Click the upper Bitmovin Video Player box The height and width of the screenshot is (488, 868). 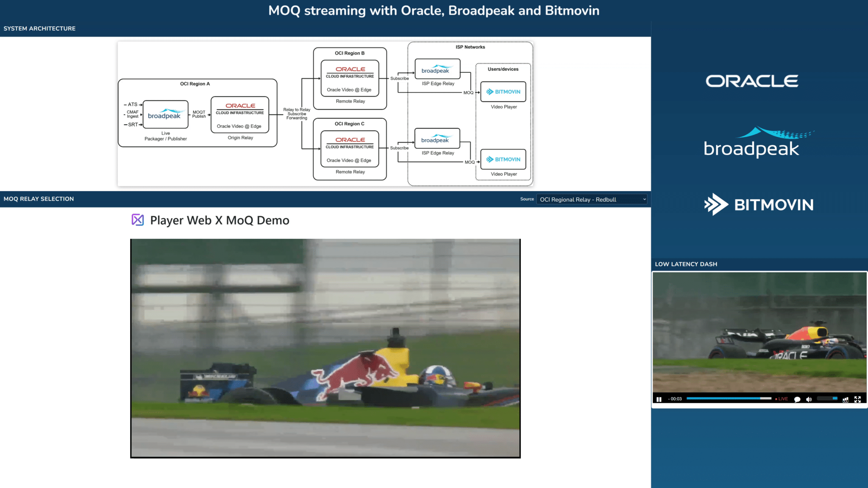point(503,91)
